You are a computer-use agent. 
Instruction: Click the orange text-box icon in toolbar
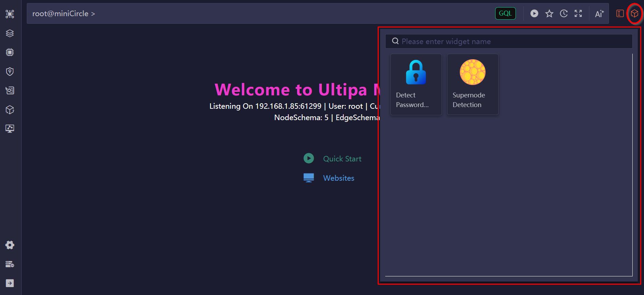coord(620,13)
